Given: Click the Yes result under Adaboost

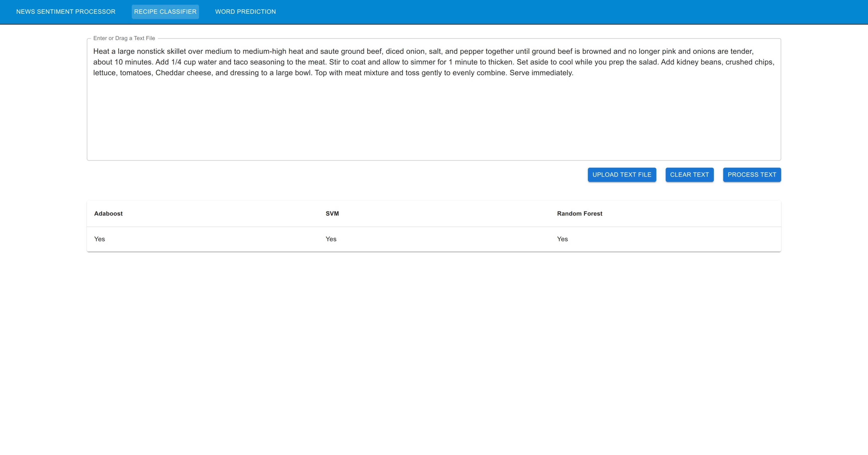Looking at the screenshot, I should pyautogui.click(x=100, y=239).
